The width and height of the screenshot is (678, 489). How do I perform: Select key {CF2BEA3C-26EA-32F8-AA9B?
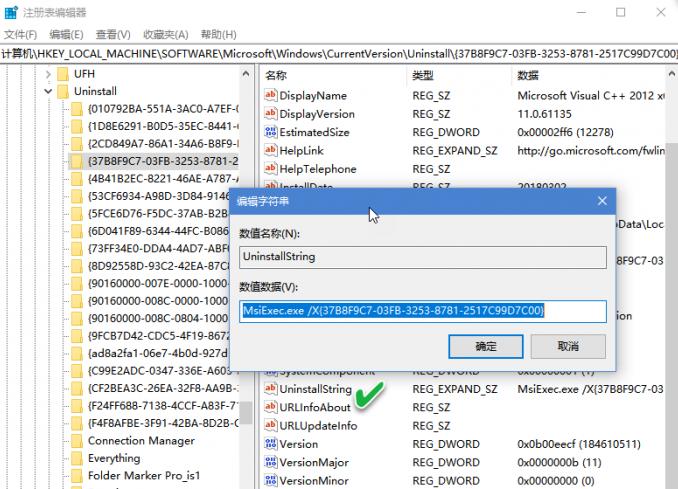click(x=163, y=388)
